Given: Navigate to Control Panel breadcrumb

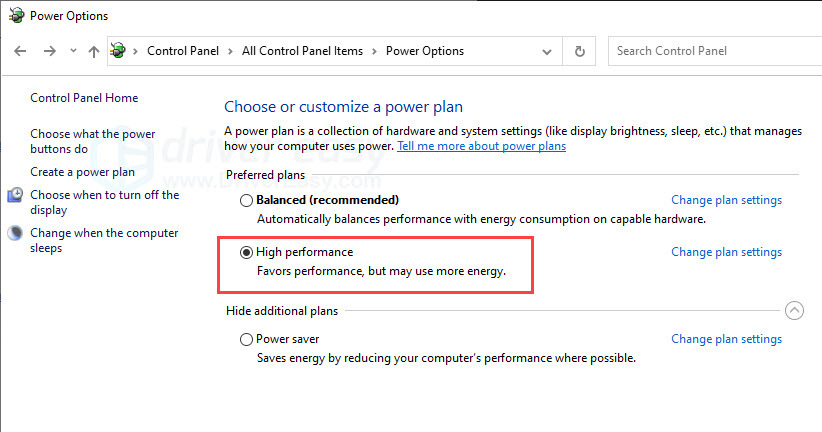Looking at the screenshot, I should (182, 51).
